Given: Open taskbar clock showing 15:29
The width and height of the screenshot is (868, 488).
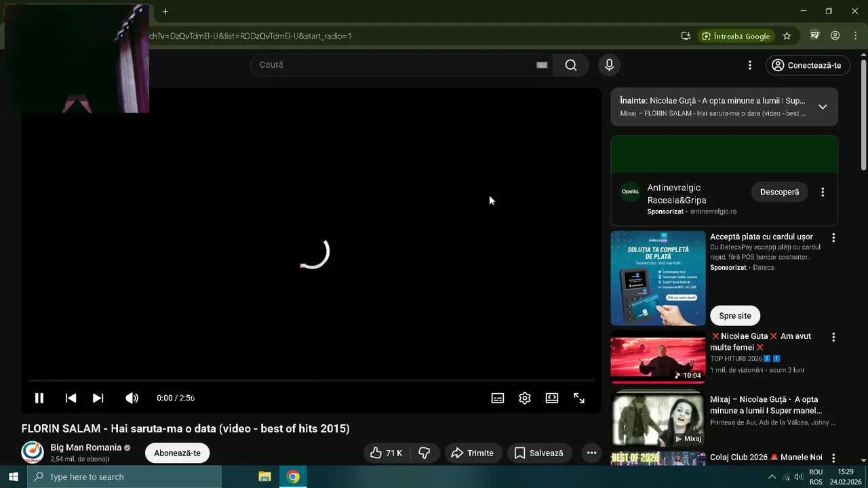Looking at the screenshot, I should pyautogui.click(x=846, y=477).
